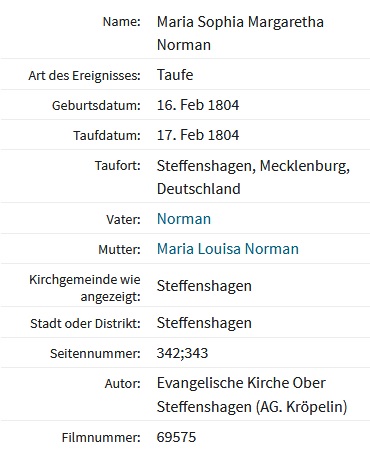This screenshot has height=449, width=370.
Task: Click the Kirchgemeinde value Steffenshagen
Action: click(x=204, y=286)
